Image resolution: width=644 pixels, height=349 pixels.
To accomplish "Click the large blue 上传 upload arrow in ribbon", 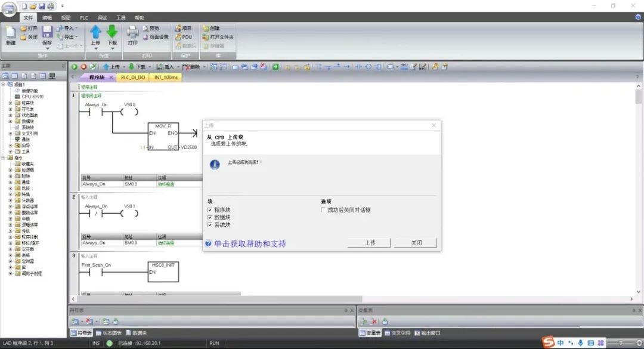I will (95, 32).
